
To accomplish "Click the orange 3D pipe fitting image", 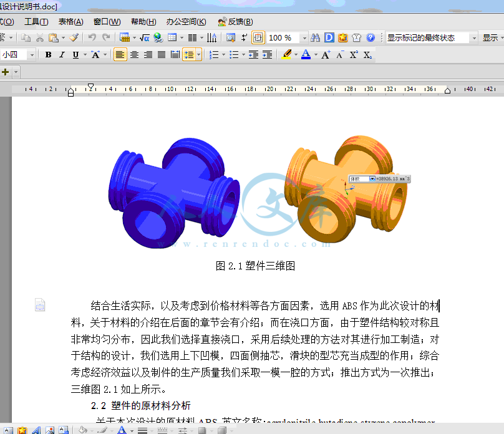I will click(x=346, y=189).
